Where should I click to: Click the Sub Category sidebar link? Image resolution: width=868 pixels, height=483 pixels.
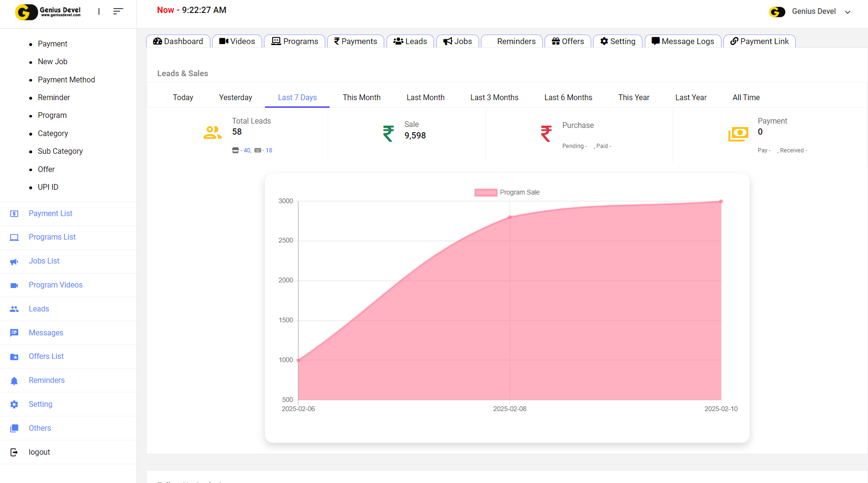click(60, 151)
